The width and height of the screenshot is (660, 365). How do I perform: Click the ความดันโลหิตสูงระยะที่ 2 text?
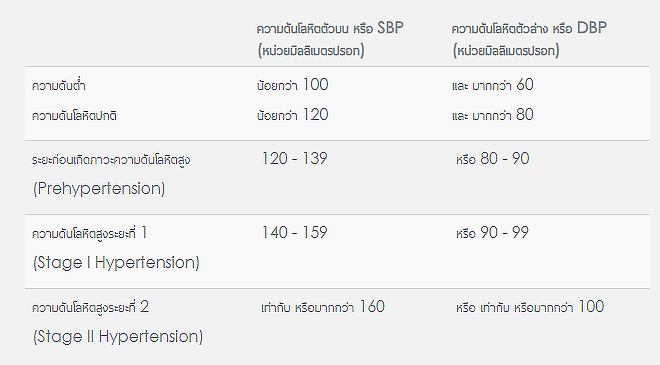click(90, 307)
